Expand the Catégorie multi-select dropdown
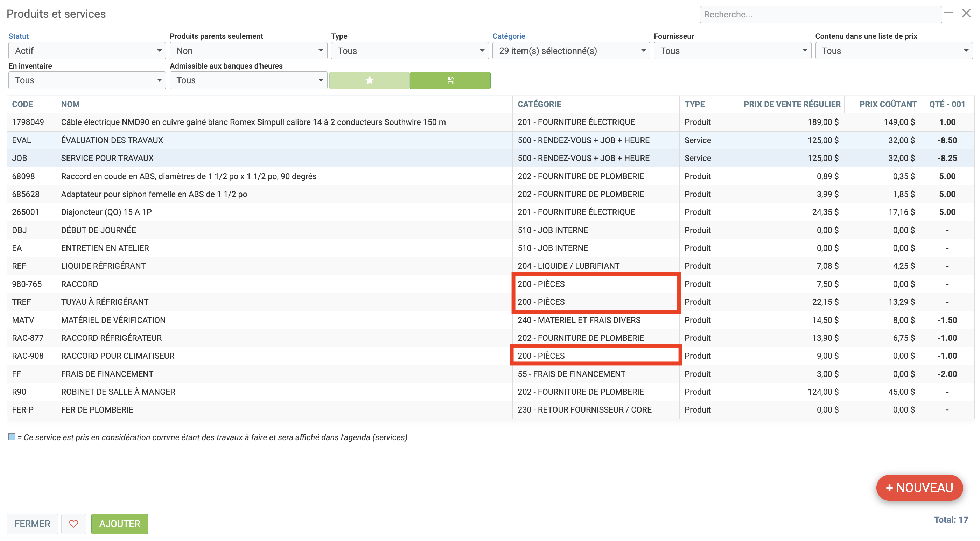Viewport: 980px width, 541px height. click(570, 51)
